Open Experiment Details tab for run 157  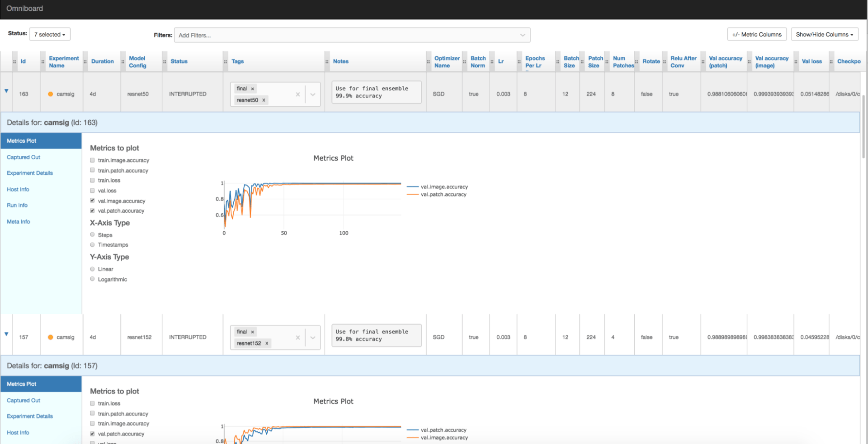(x=30, y=416)
